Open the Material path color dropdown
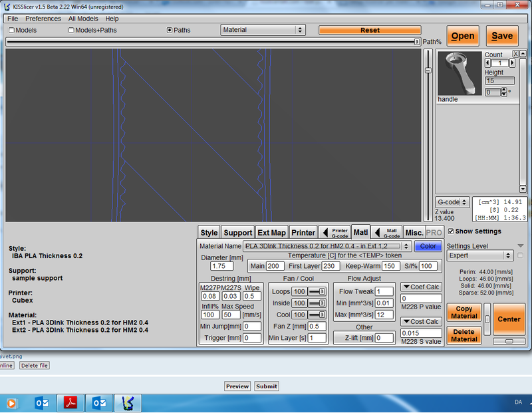The width and height of the screenshot is (532, 417). tap(263, 30)
